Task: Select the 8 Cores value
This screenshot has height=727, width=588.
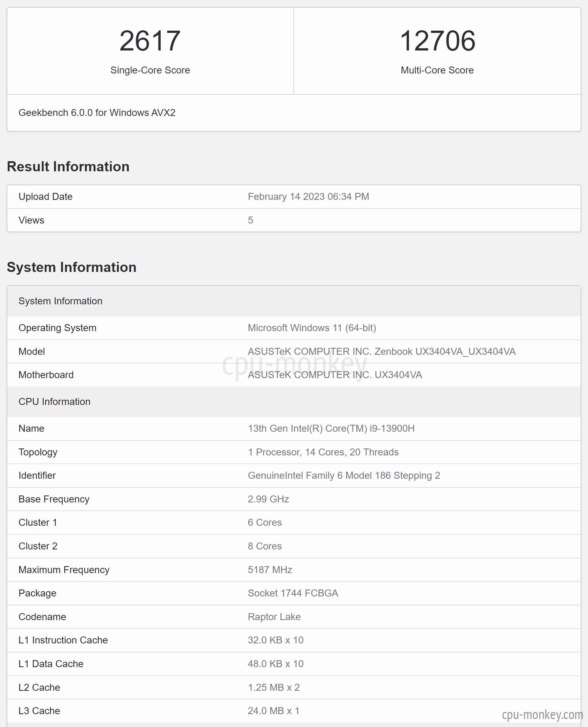Action: click(x=265, y=546)
